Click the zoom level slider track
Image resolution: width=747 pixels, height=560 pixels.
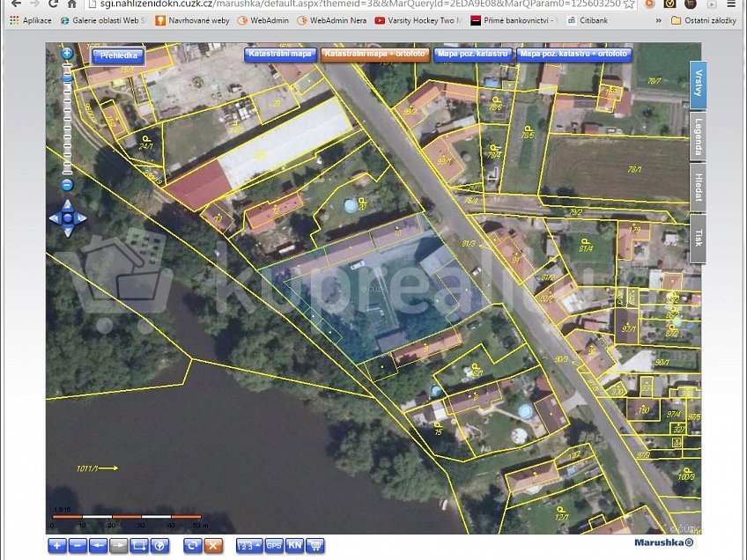67,120
